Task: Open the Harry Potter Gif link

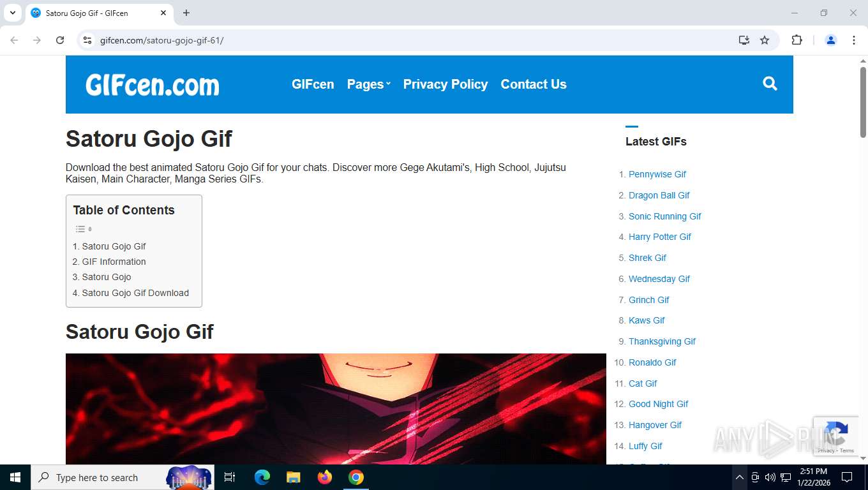Action: point(660,237)
